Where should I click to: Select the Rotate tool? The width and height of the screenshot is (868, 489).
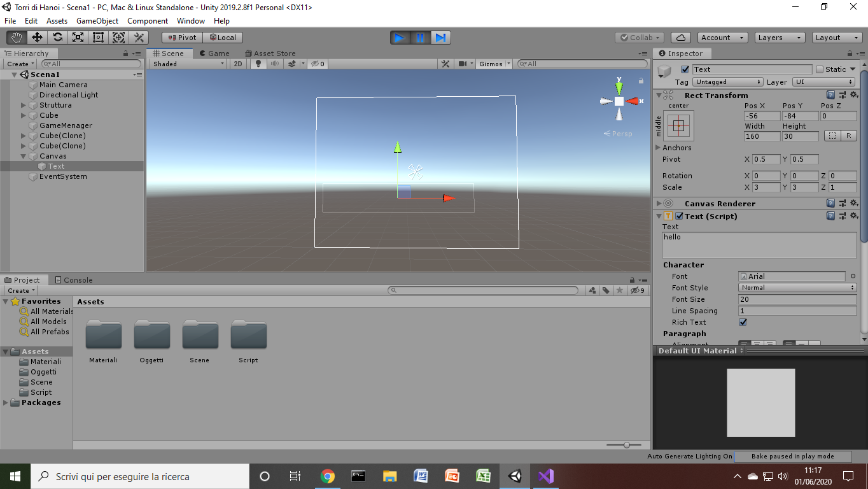[x=58, y=38]
